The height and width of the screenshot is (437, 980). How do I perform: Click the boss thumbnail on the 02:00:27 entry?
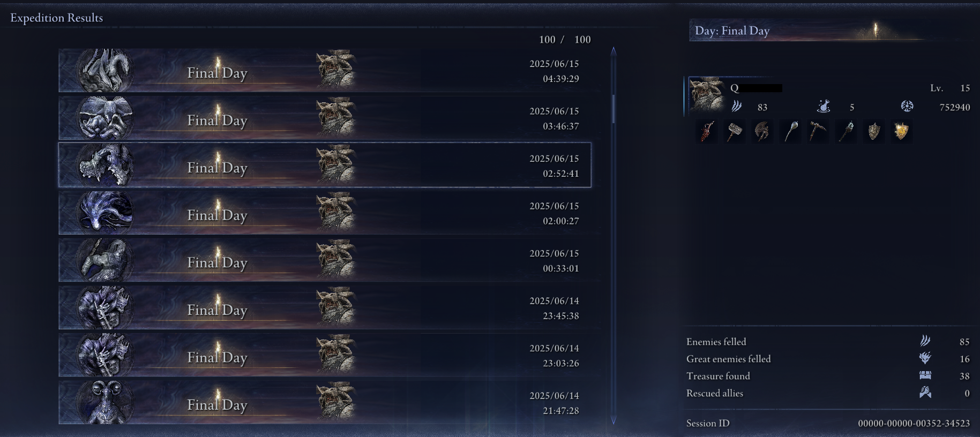tap(104, 213)
